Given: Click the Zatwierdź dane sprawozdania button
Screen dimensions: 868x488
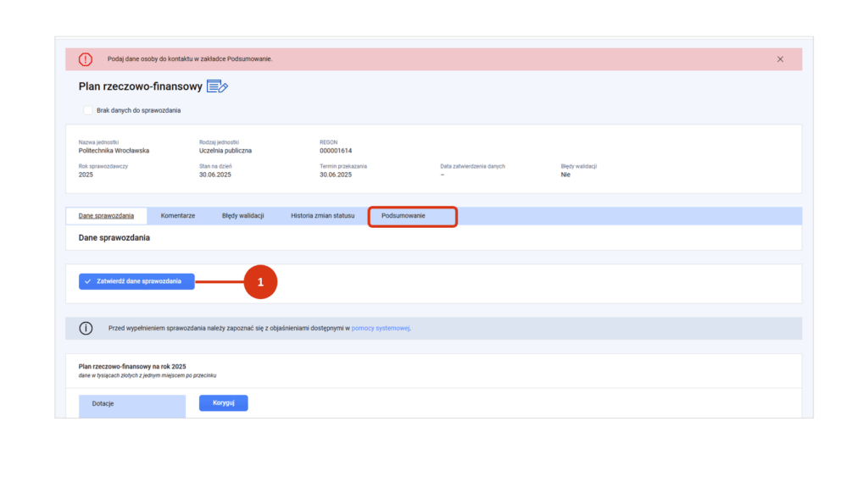Looking at the screenshot, I should coord(136,281).
